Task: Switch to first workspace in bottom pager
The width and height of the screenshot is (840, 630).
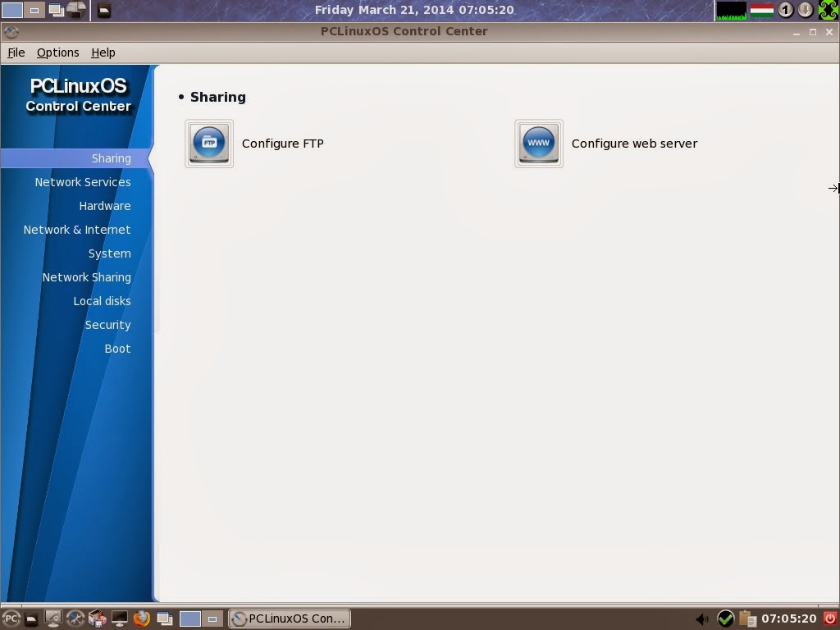Action: tap(190, 619)
